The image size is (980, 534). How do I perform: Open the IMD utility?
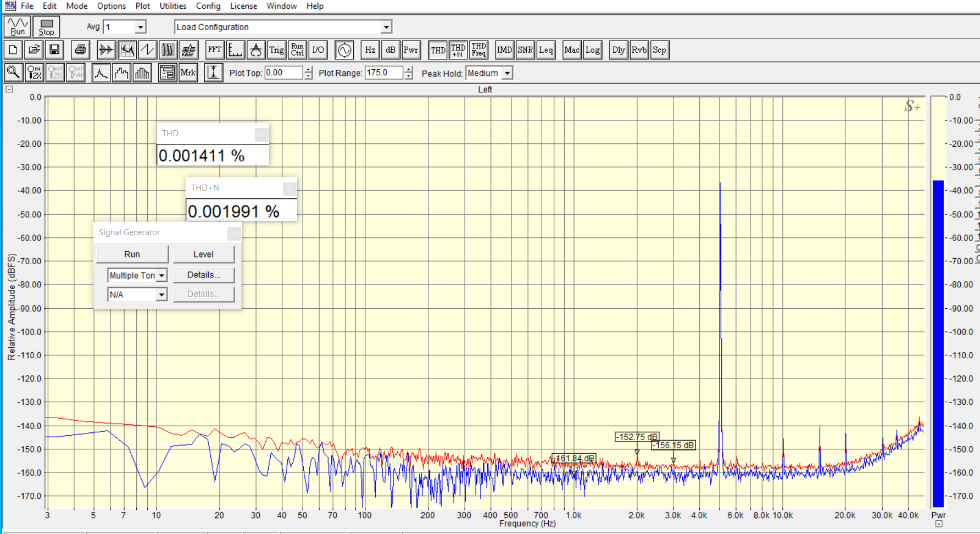pos(504,50)
